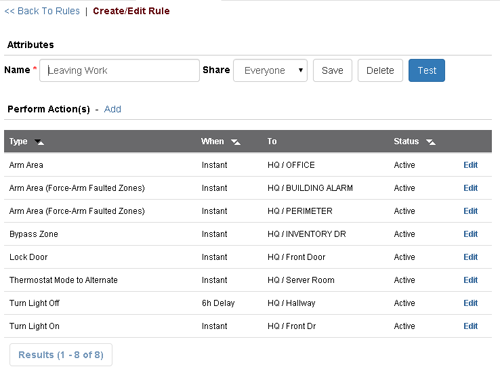The image size is (500, 373).
Task: Add a new action to the rule
Action: 113,109
